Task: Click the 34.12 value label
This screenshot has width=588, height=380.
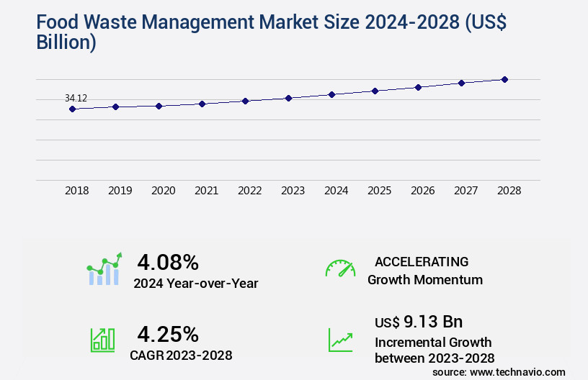Action: click(x=76, y=98)
